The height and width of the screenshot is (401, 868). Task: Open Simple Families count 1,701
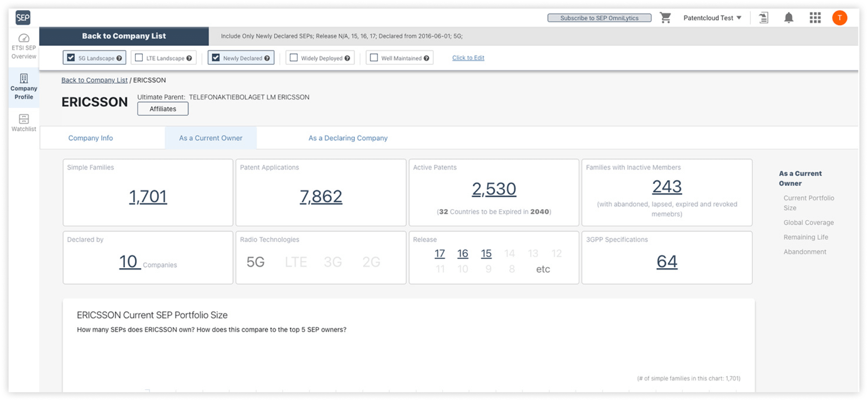pos(148,196)
